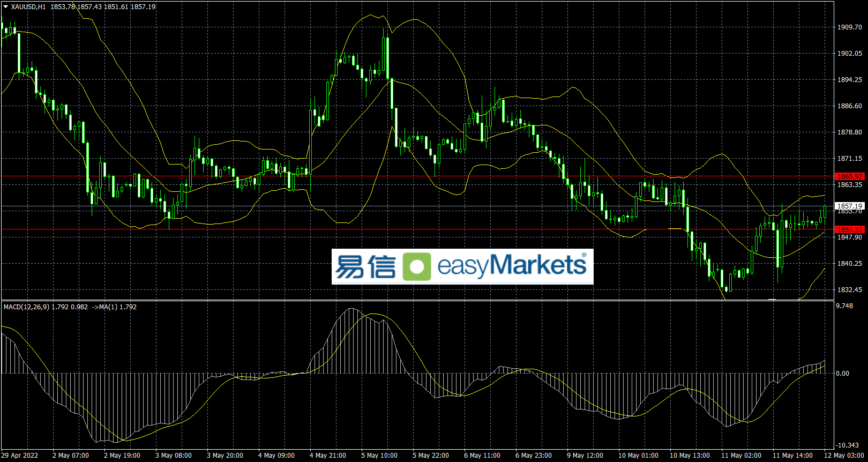This screenshot has width=868, height=462.
Task: Click the 29 Apr 2022 date label
Action: [x=20, y=456]
